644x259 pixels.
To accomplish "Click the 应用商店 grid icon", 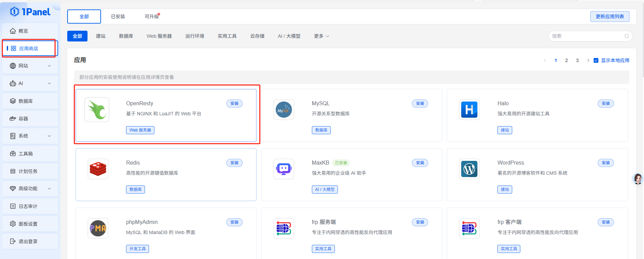I will coord(14,49).
